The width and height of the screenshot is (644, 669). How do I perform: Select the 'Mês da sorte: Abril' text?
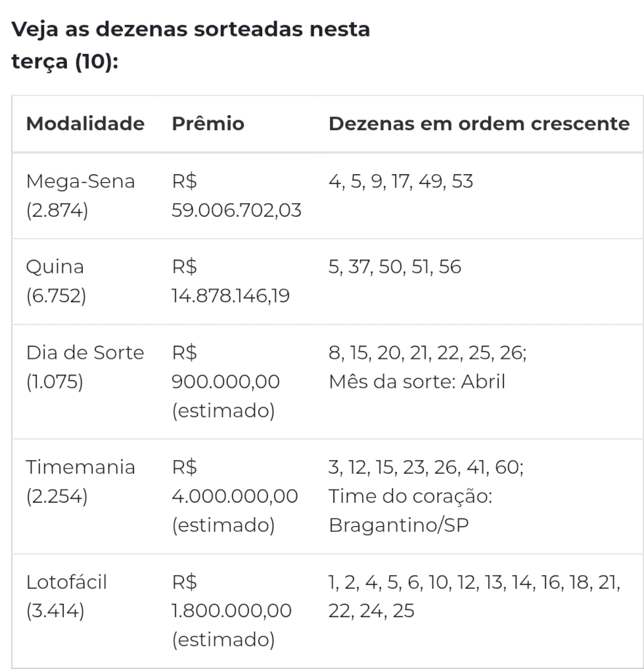pyautogui.click(x=417, y=381)
